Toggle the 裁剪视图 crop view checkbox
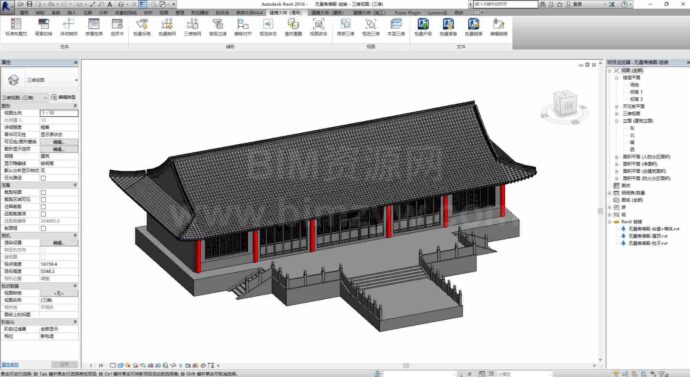This screenshot has height=377, width=690. (x=43, y=192)
